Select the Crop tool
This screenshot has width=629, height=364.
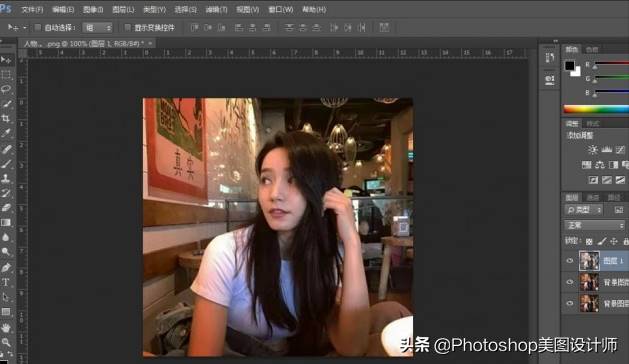click(6, 118)
